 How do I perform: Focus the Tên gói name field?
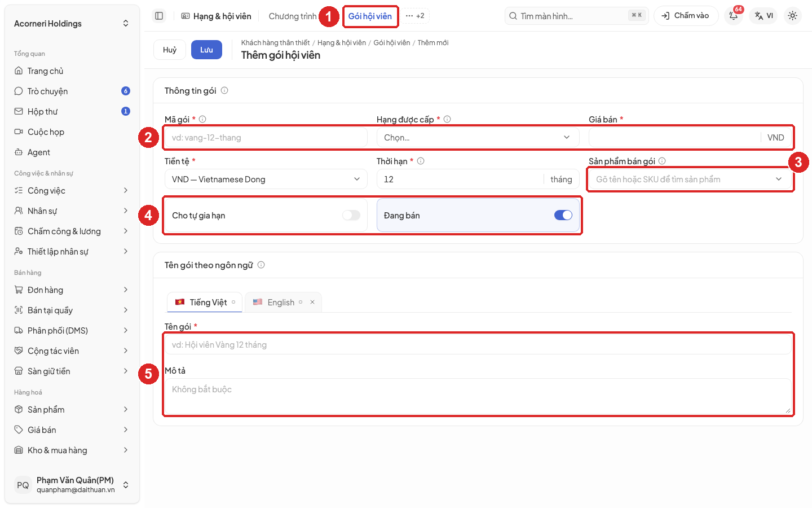(x=478, y=345)
